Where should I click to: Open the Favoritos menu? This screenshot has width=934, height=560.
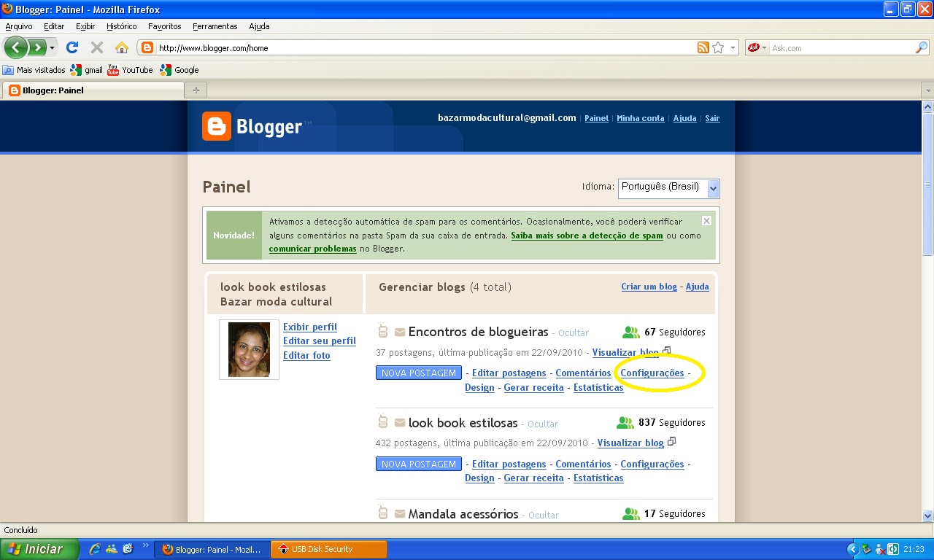pos(164,26)
